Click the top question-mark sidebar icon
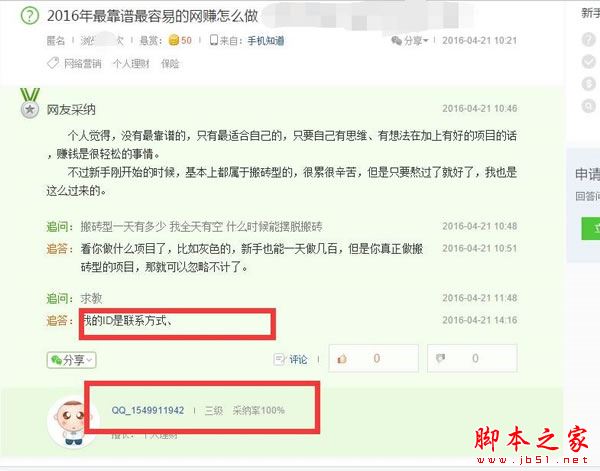This screenshot has width=600, height=471. (x=589, y=39)
